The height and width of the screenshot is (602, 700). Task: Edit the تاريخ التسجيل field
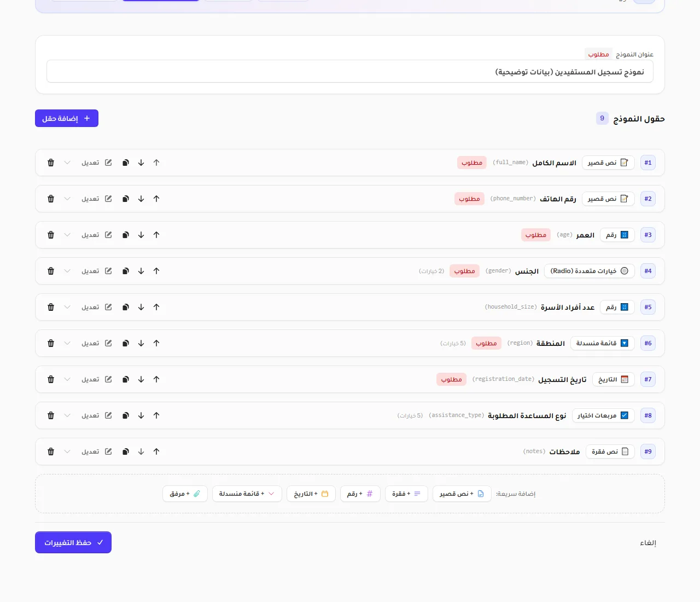[x=97, y=379]
